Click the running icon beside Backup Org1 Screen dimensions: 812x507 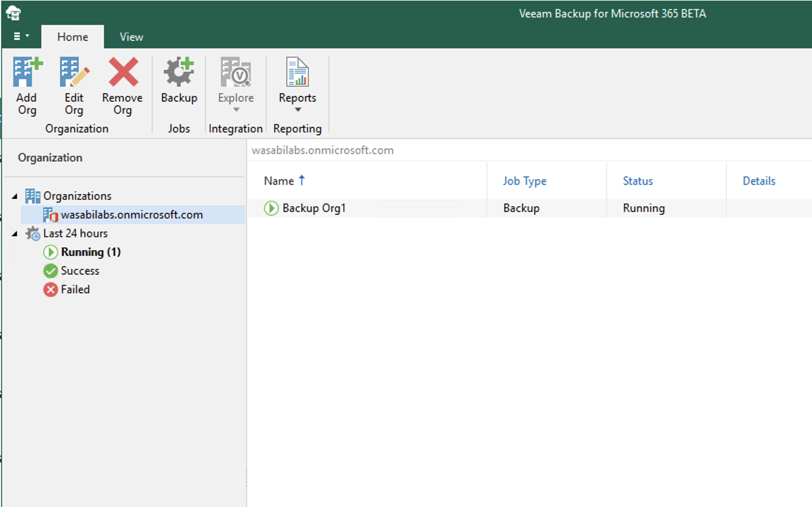pyautogui.click(x=271, y=208)
